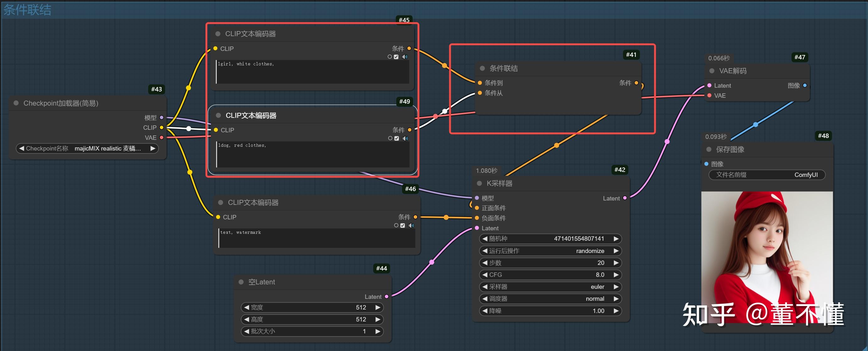Click speaker icon on node #45 encoder
868x351 pixels.
tap(405, 57)
